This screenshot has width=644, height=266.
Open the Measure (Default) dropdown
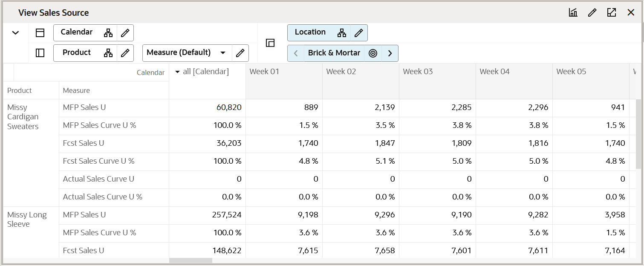(223, 53)
